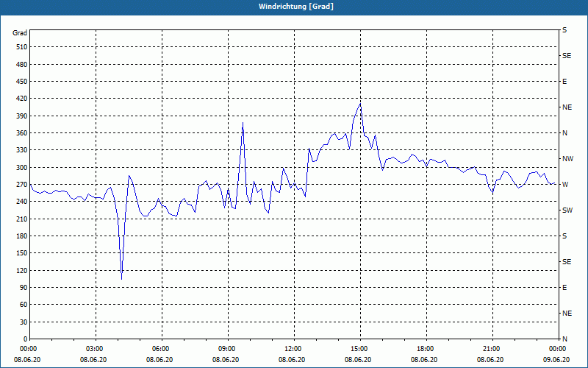Select the 06:00 time axis label

[x=162, y=349]
